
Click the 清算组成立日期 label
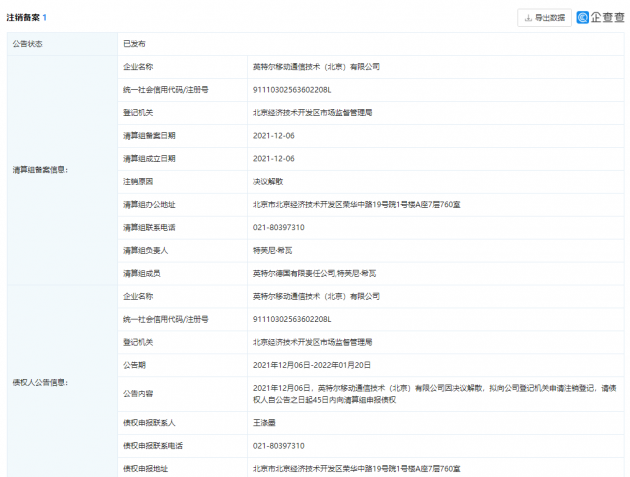click(149, 159)
